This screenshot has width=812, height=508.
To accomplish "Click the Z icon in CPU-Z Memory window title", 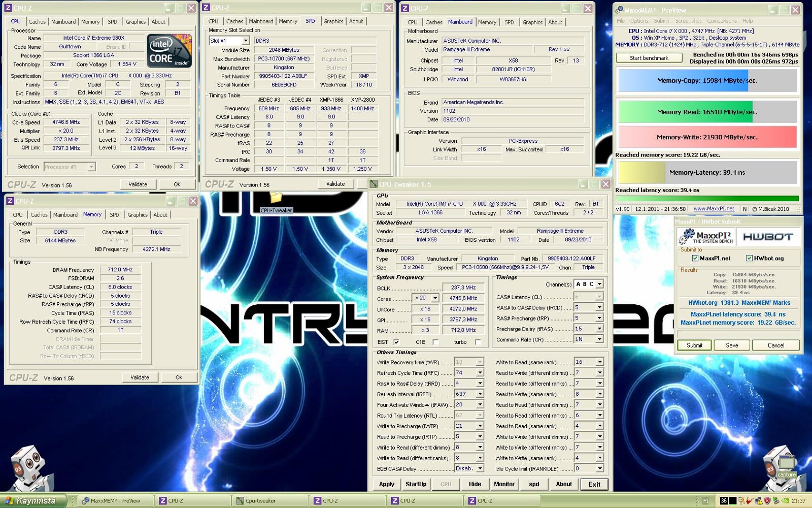I will point(10,201).
